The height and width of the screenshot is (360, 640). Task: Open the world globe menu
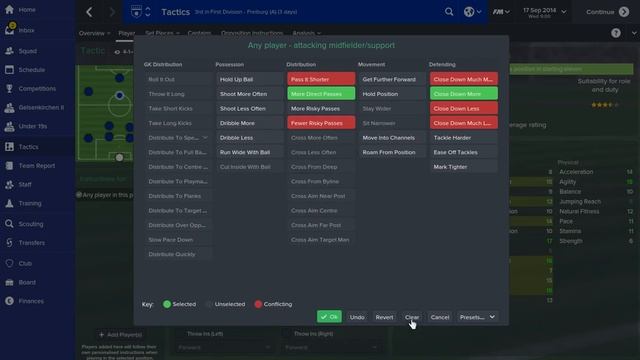472,12
